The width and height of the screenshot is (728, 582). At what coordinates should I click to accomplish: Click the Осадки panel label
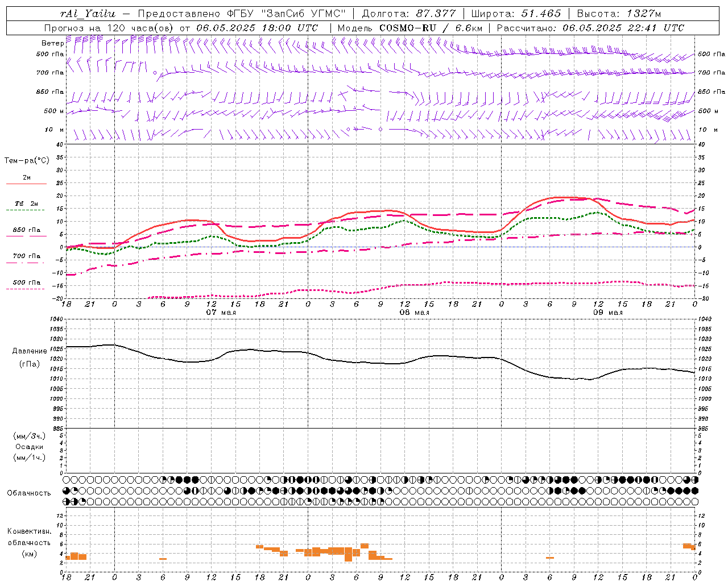30,447
